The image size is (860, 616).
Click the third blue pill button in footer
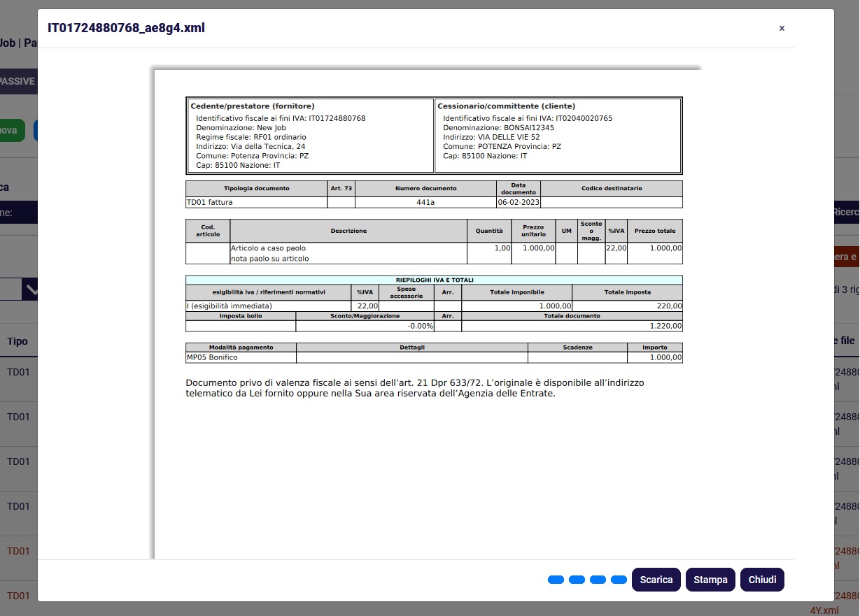coord(598,580)
